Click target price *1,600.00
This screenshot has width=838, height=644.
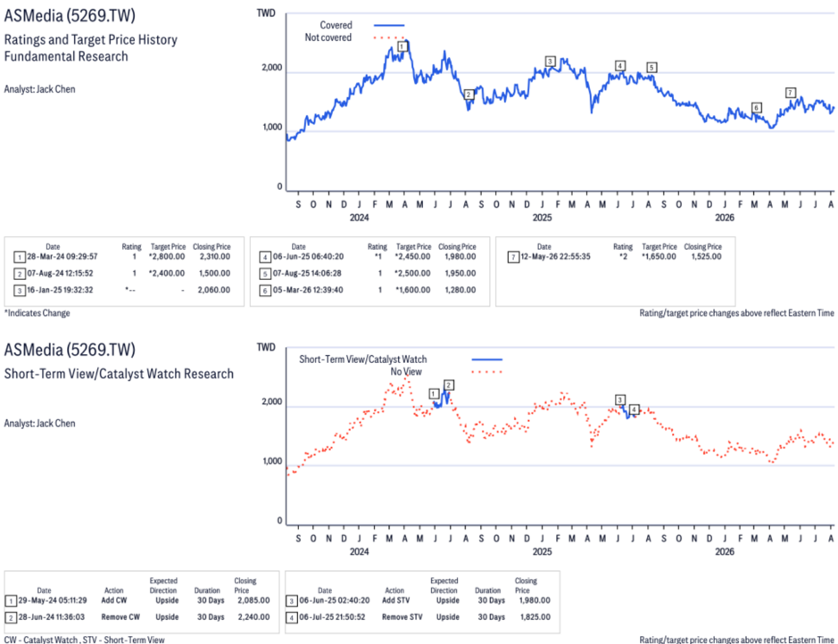[412, 290]
